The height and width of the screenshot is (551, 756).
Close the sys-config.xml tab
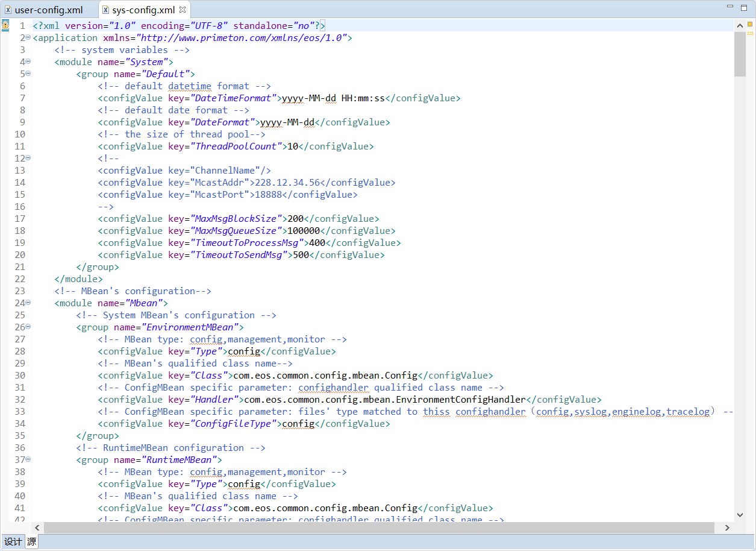point(183,10)
